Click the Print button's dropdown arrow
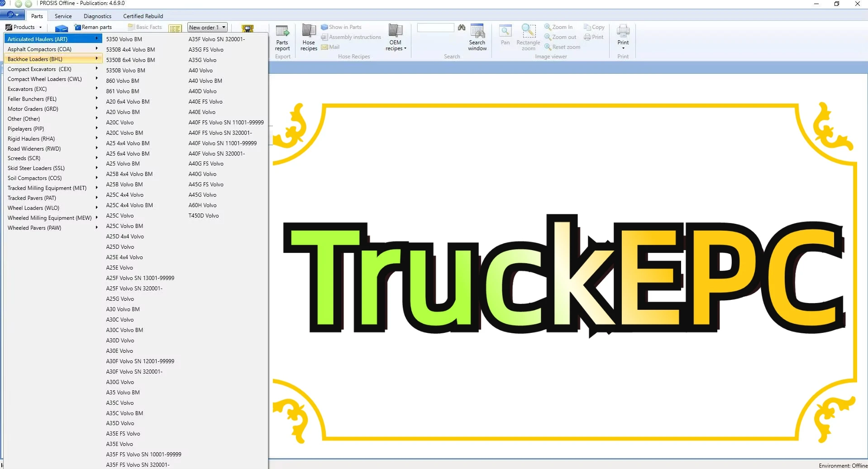Viewport: 868px width, 469px height. (623, 48)
